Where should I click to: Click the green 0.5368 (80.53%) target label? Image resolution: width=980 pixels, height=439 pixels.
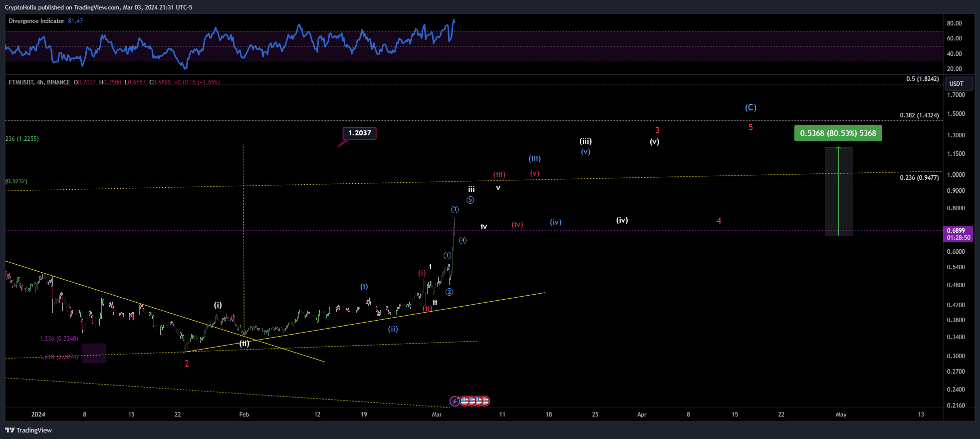click(838, 133)
